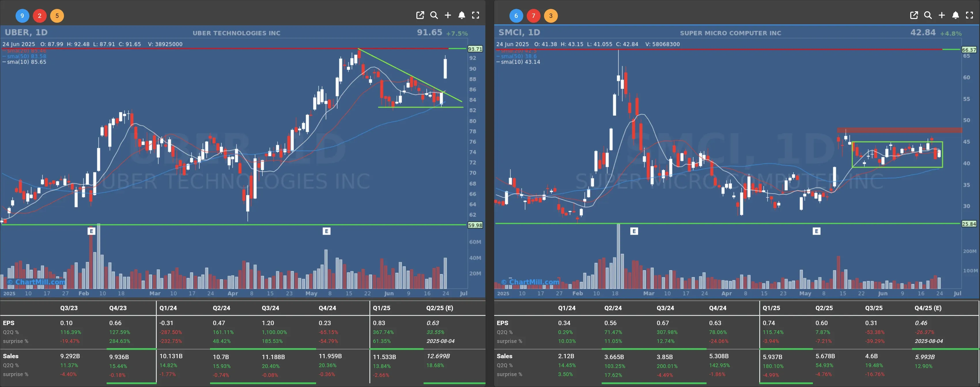
Task: Click SMCI last price 42.84
Action: pyautogui.click(x=923, y=32)
